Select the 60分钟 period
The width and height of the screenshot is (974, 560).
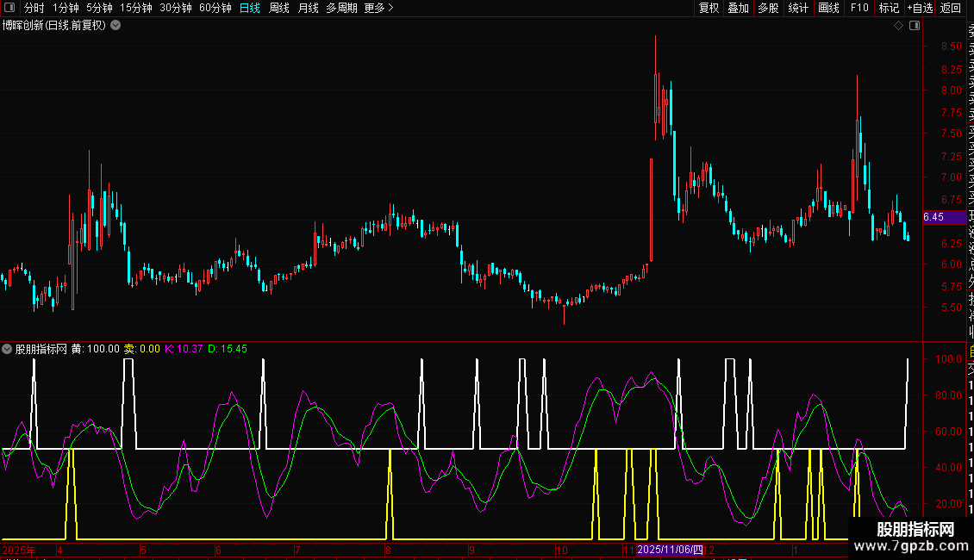[x=215, y=8]
